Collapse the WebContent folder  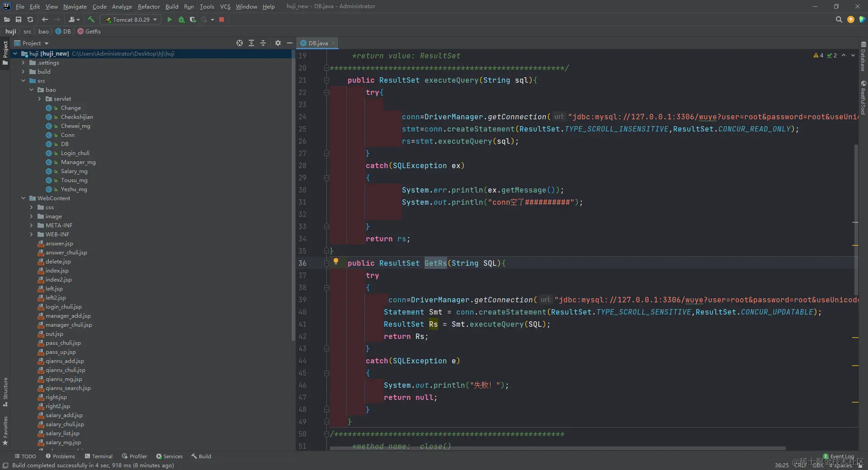[x=24, y=198]
